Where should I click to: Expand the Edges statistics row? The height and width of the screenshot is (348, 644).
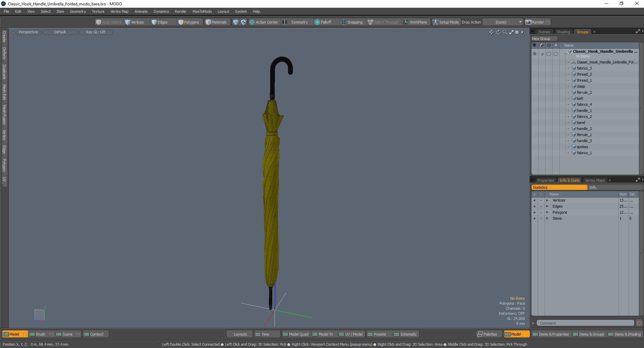point(547,207)
